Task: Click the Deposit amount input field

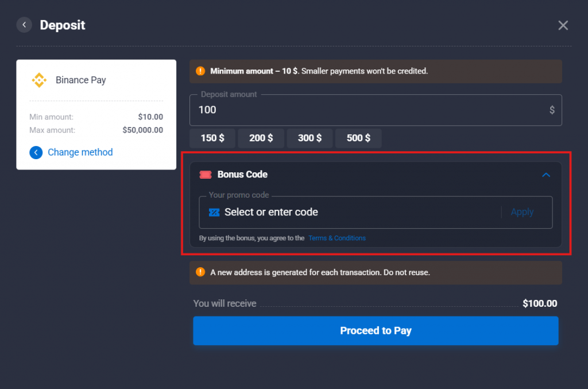Action: coord(376,110)
